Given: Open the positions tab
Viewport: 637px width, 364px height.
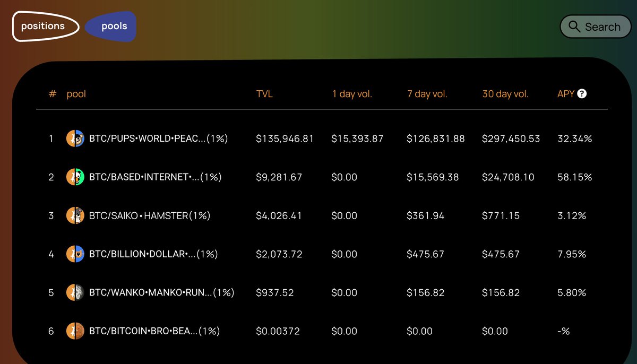Looking at the screenshot, I should tap(46, 26).
